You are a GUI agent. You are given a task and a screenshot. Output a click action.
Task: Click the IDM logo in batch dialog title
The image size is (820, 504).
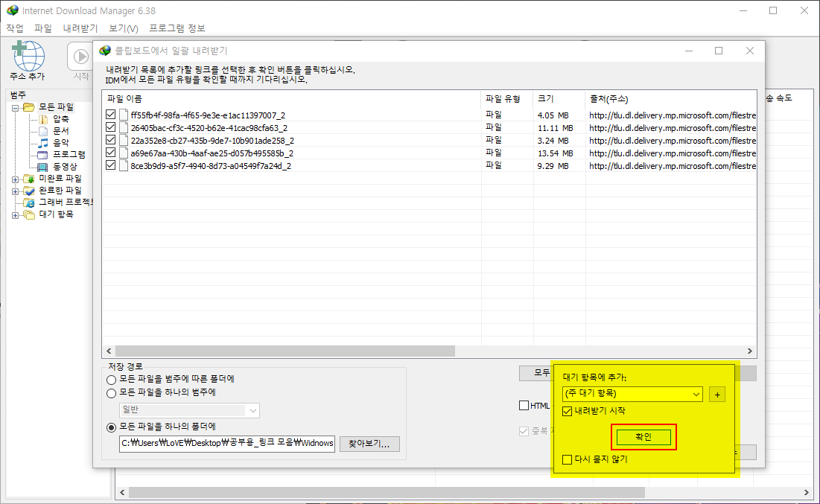[105, 51]
